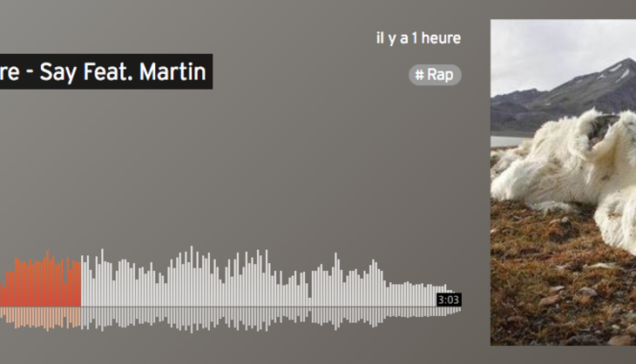The width and height of the screenshot is (636, 364).
Task: Select the word 'Martin' in the track title
Action: 173,71
